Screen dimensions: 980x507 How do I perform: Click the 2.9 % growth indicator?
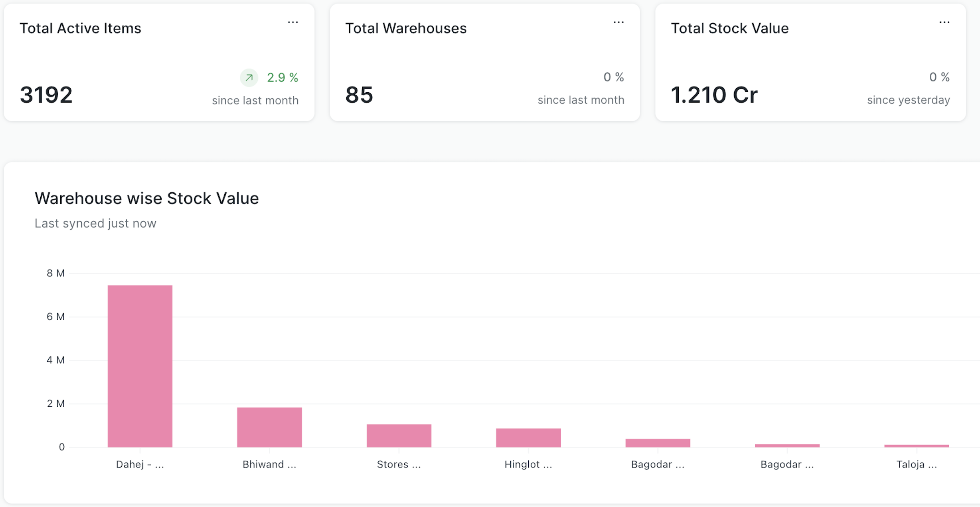point(283,77)
